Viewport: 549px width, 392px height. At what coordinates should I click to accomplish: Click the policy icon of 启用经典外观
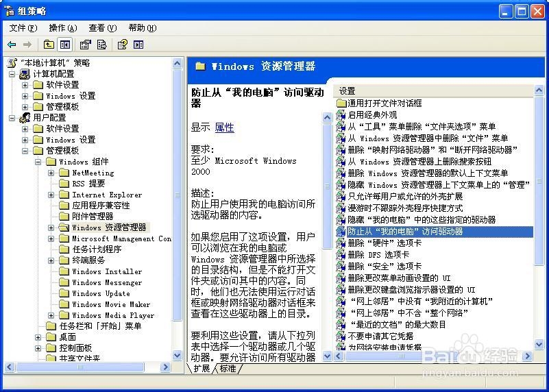point(341,115)
